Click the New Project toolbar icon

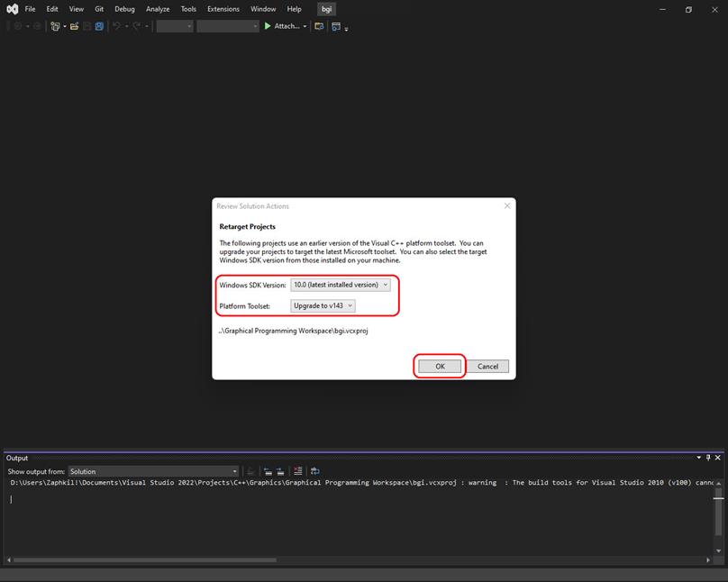[x=55, y=26]
